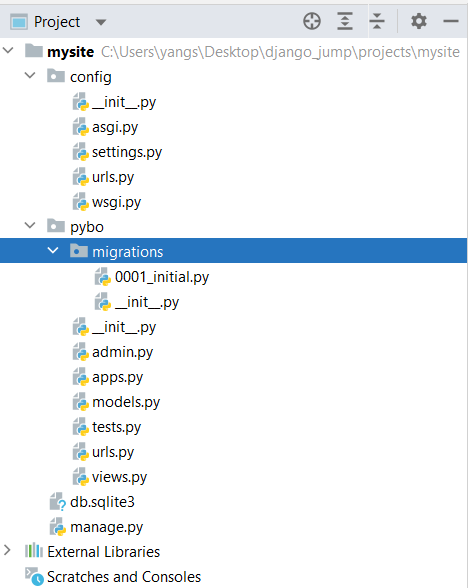
Task: Expand the External Libraries node
Action: [x=7, y=550]
